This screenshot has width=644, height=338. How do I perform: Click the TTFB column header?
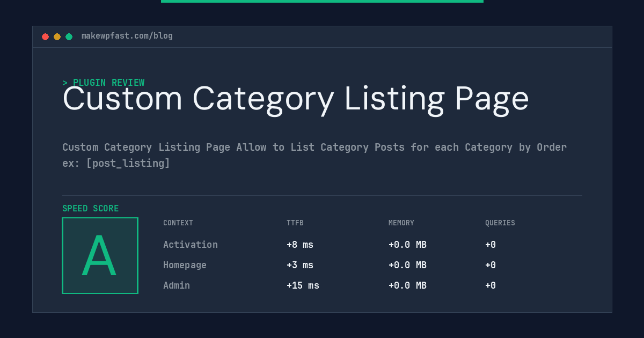(295, 223)
